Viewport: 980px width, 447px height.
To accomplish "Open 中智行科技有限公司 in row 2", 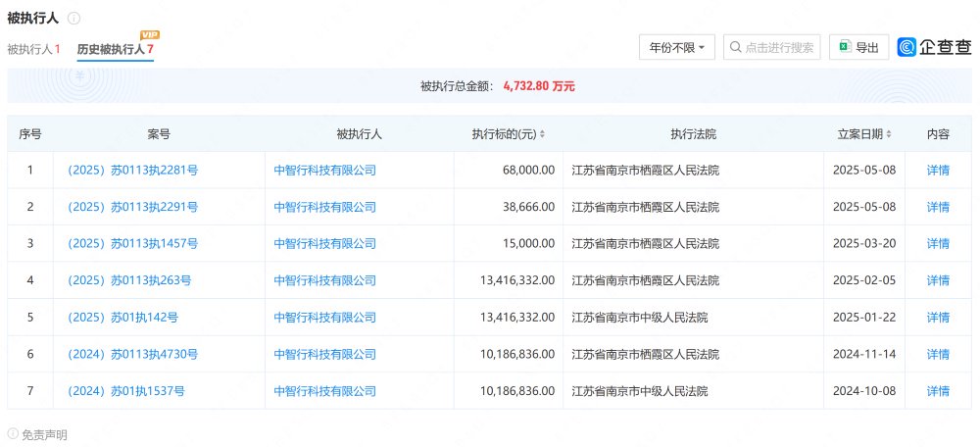I will tap(325, 207).
